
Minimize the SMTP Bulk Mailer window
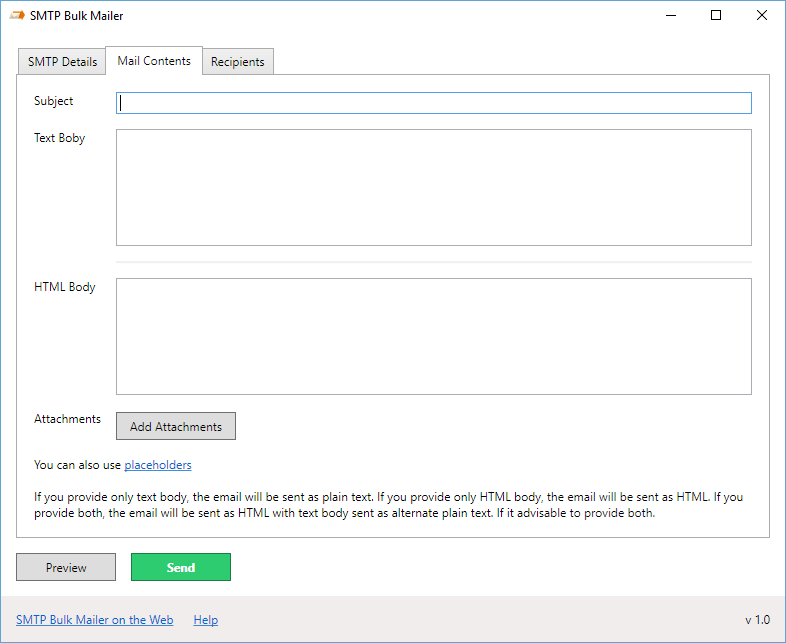pos(671,16)
